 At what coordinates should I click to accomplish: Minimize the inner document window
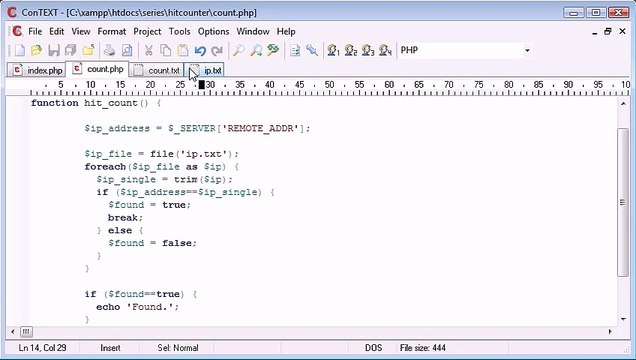click(x=595, y=32)
